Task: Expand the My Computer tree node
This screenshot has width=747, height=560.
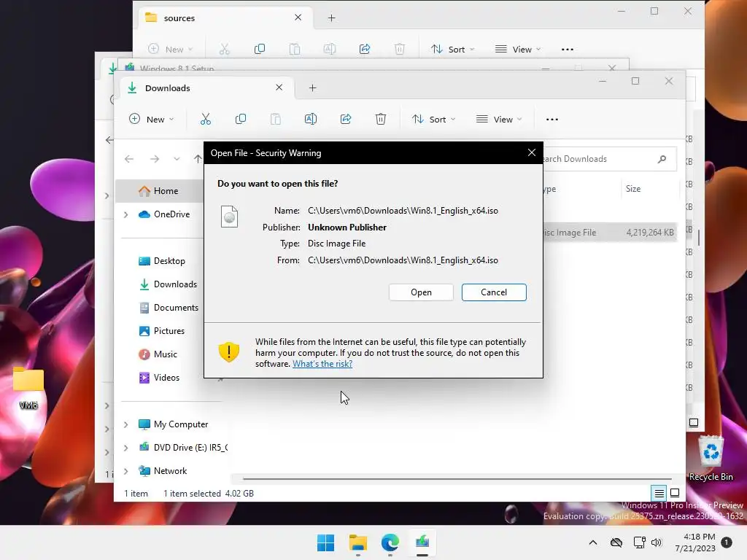Action: (x=125, y=424)
